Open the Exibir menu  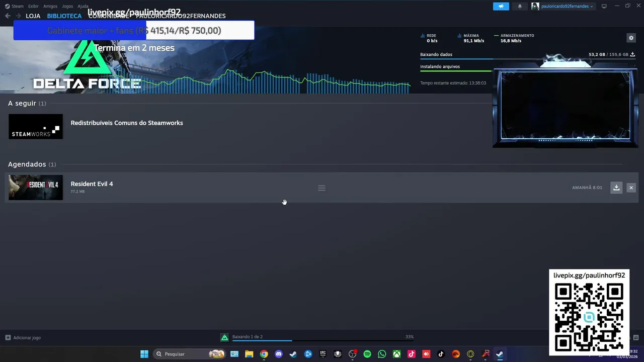[33, 6]
